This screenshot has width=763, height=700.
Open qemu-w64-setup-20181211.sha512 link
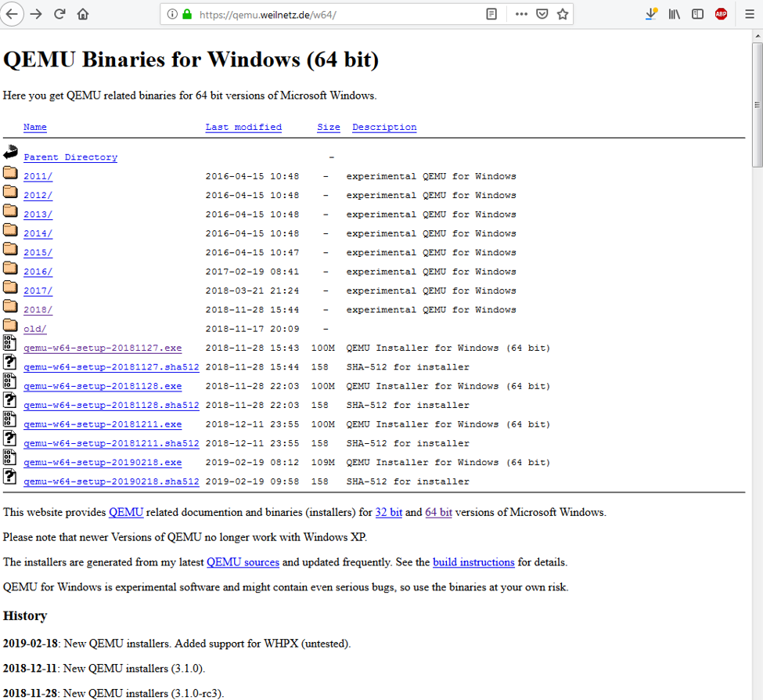coord(111,443)
